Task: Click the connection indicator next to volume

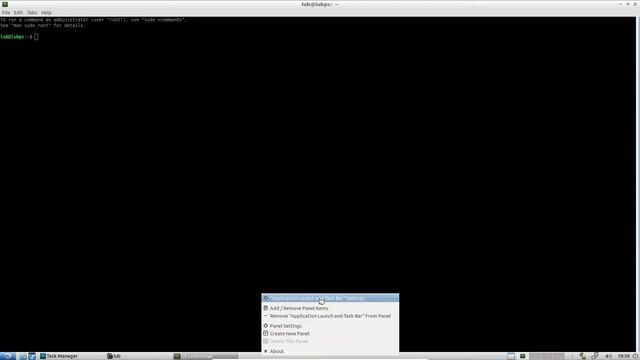Action: click(x=595, y=356)
